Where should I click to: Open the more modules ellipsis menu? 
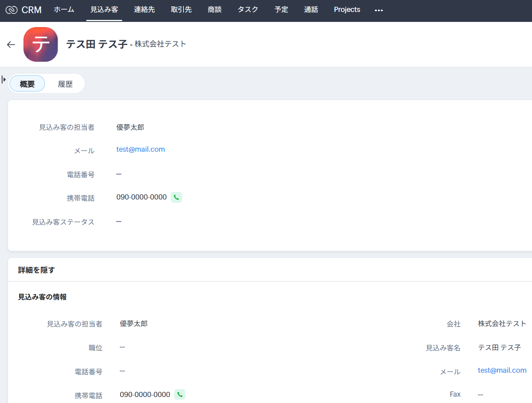[x=378, y=10]
